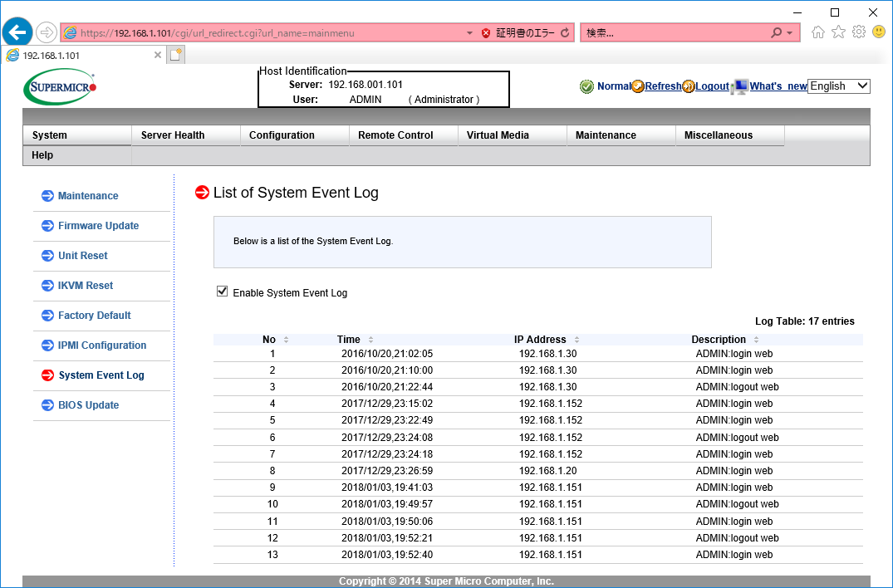Click the ADMIN:logout web description in row 3
This screenshot has height=588, width=893.
pyautogui.click(x=737, y=387)
